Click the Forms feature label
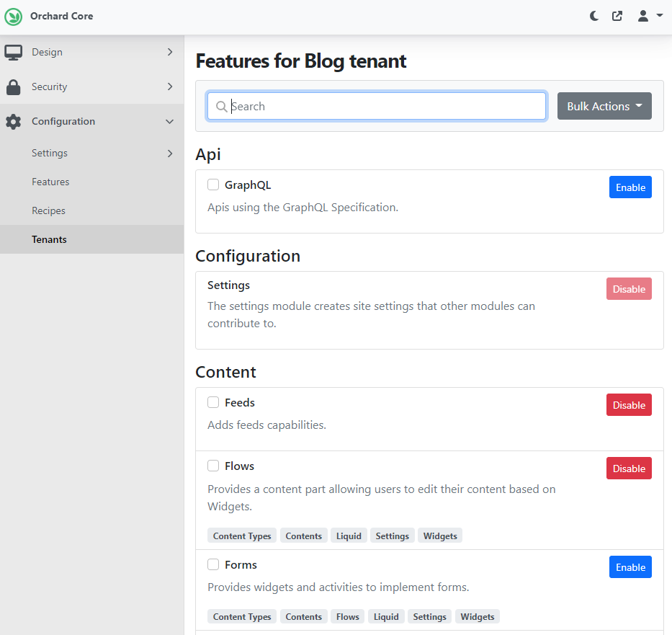The width and height of the screenshot is (672, 635). click(x=241, y=564)
